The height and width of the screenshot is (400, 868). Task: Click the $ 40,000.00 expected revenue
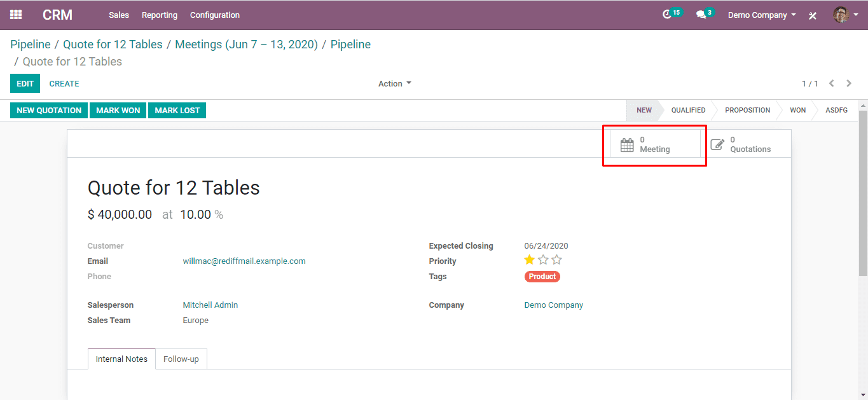click(120, 214)
